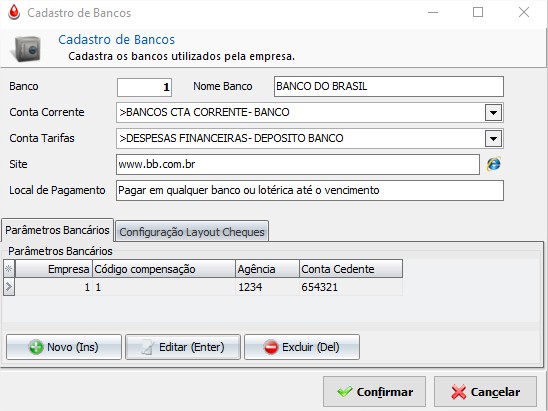Open Conta Tarifas combo box field
The image size is (548, 411).
[x=310, y=138]
